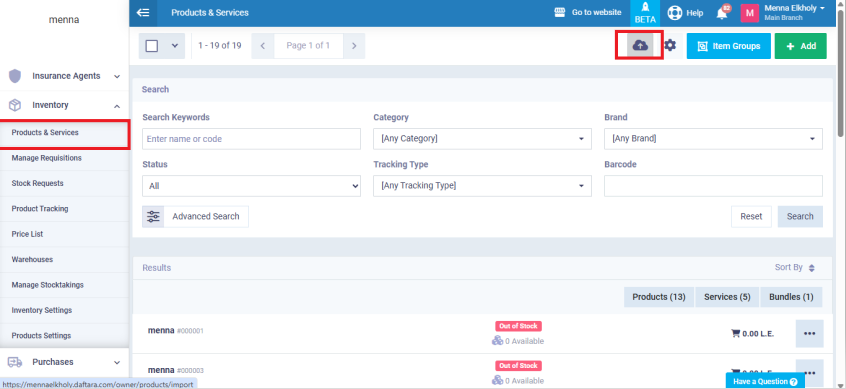846x389 pixels.
Task: Click product name menna #000001
Action: click(175, 330)
